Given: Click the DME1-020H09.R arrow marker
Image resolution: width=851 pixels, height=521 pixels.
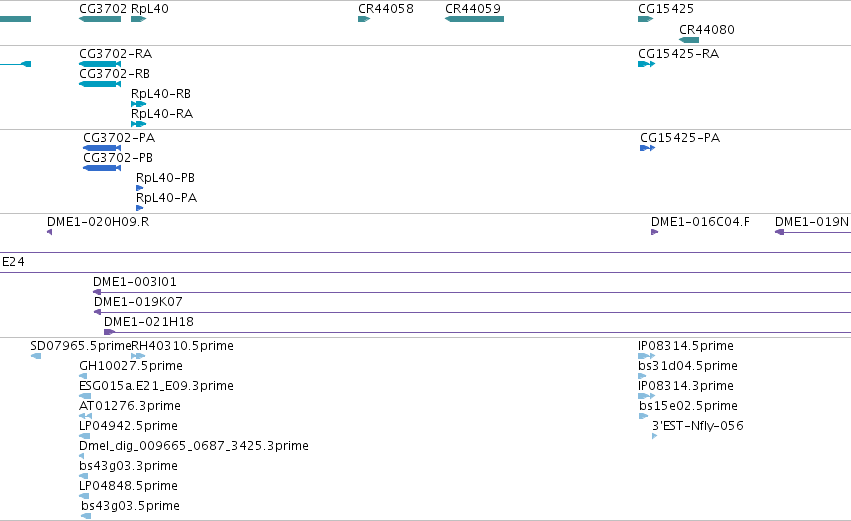Looking at the screenshot, I should (x=49, y=232).
